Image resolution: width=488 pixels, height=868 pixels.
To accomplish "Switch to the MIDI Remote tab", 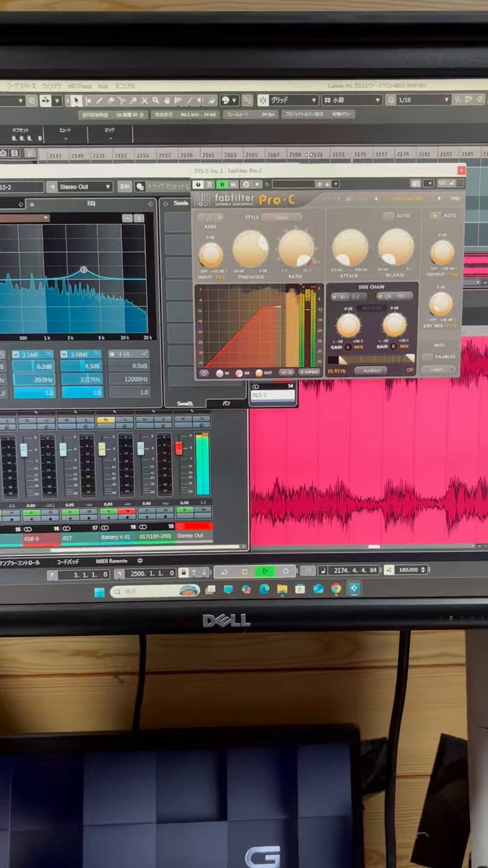I will [111, 561].
